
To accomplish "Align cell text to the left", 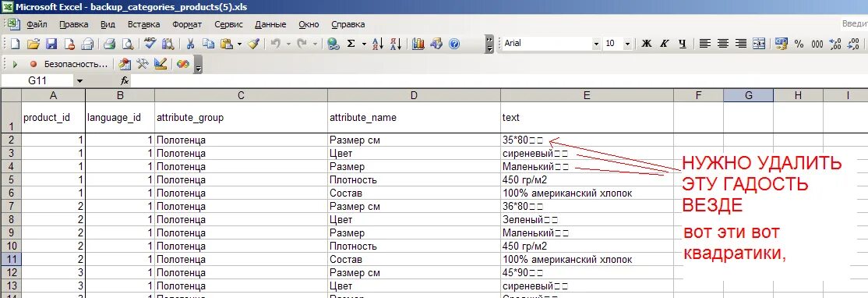I will 704,44.
